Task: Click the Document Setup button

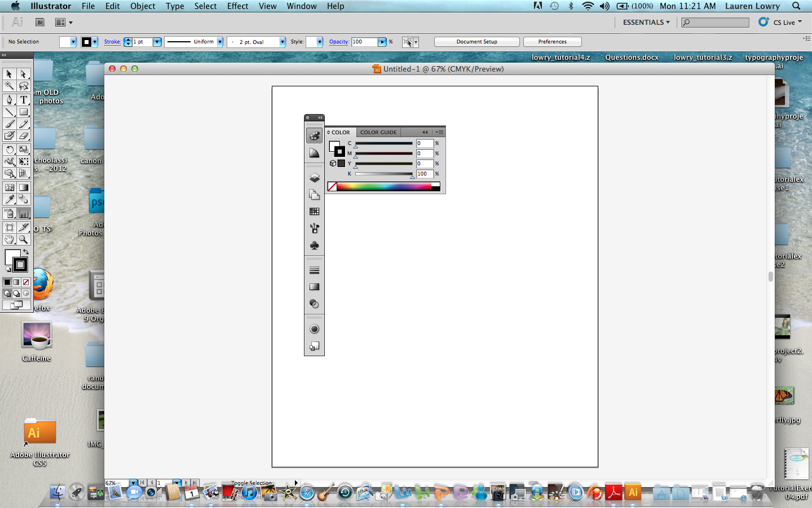Action: (x=476, y=41)
